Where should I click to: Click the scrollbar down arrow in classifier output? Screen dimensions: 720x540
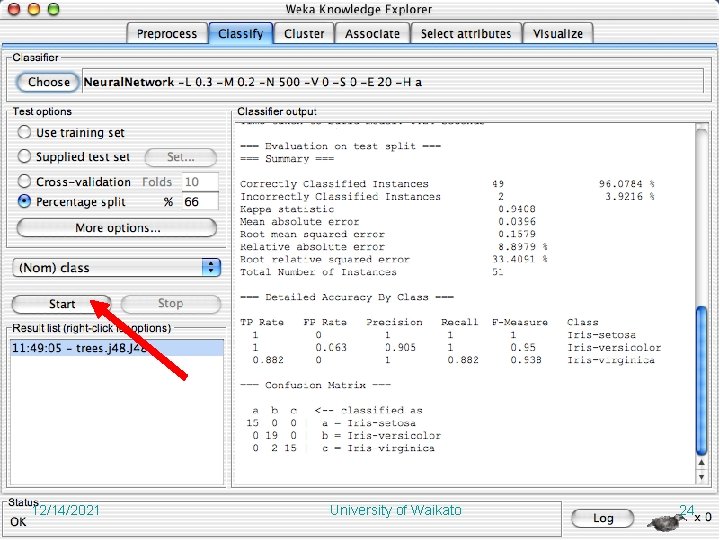click(701, 477)
